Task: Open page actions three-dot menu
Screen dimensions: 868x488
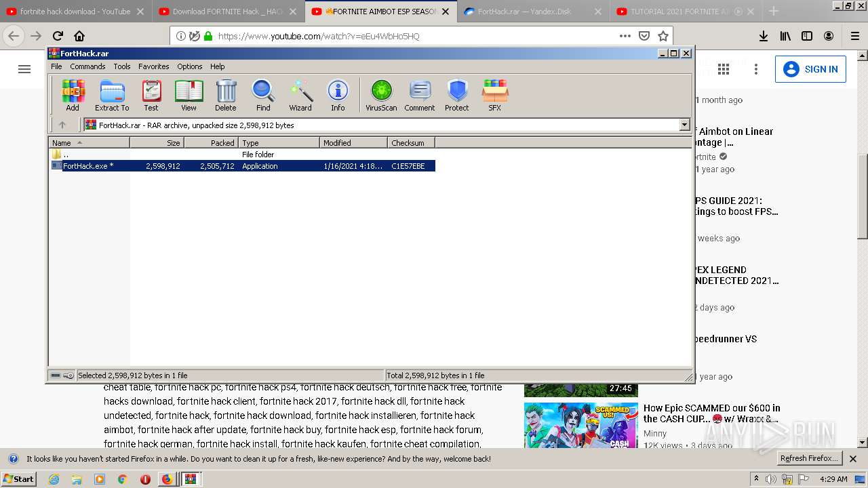Action: coord(625,36)
